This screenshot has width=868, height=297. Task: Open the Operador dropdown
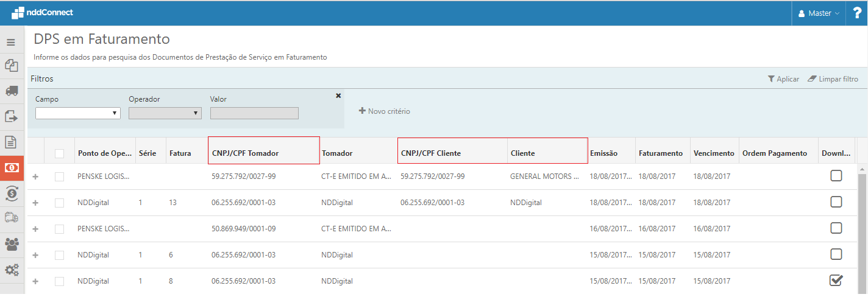[165, 113]
